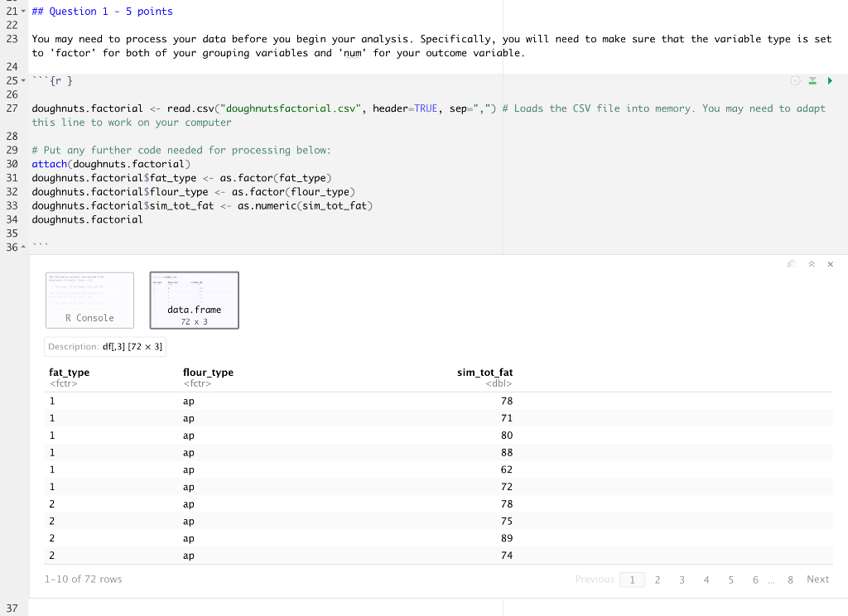
Task: Run the current R chunk
Action: pos(830,80)
